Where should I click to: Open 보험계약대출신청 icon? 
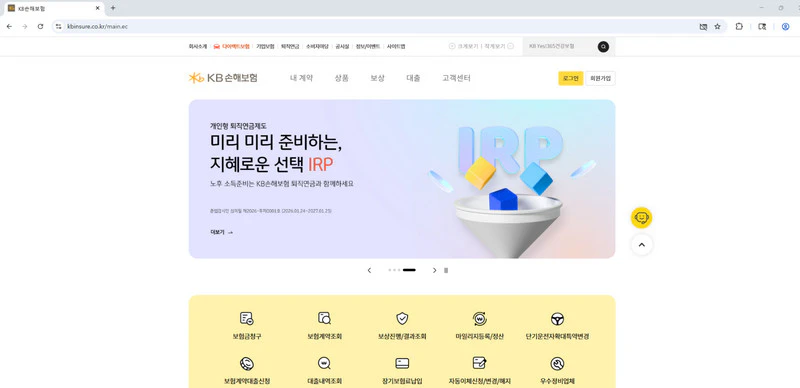pos(247,363)
